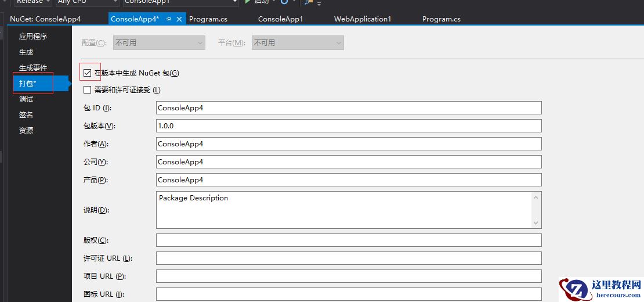Click the 许可证 URL input field

coord(349,258)
